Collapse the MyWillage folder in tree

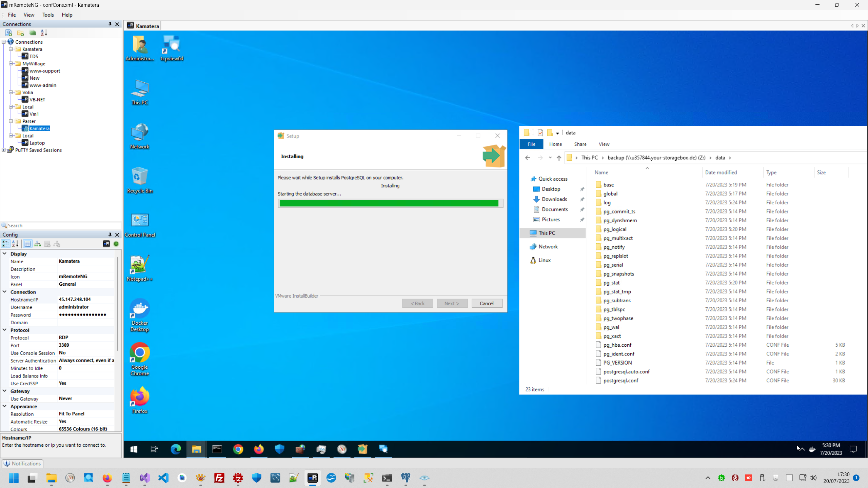point(11,63)
